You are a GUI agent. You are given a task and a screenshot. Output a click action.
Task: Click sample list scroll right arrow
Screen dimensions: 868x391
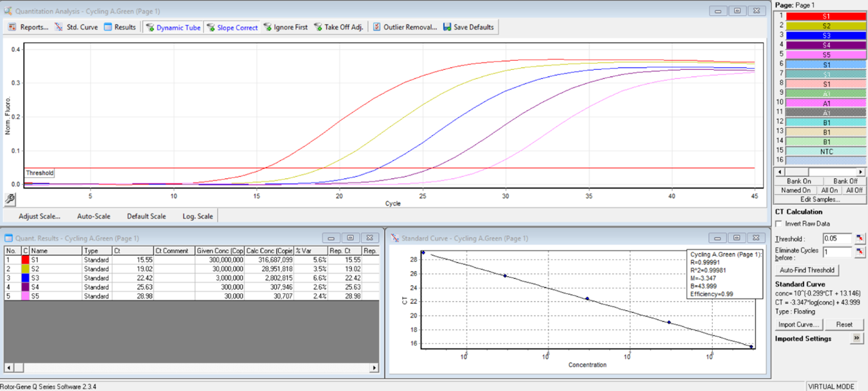pos(861,172)
